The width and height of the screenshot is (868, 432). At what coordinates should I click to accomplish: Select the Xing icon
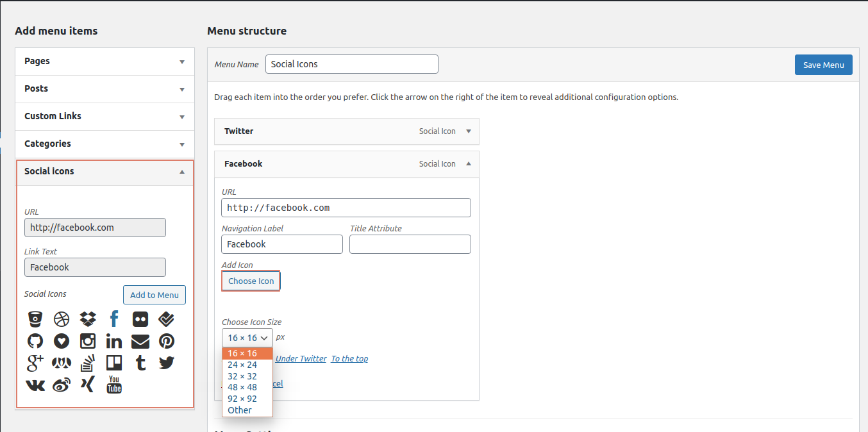tap(88, 385)
